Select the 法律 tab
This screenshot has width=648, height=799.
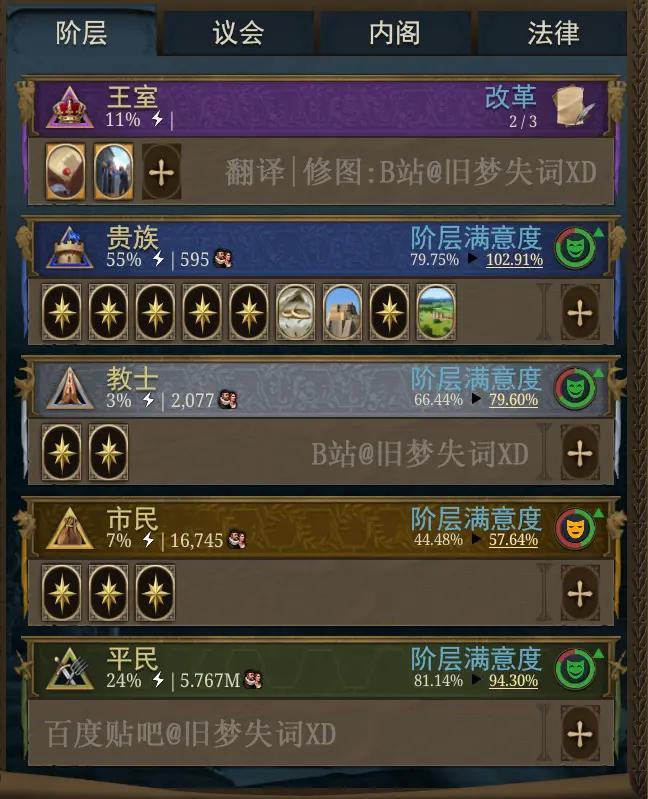point(553,33)
